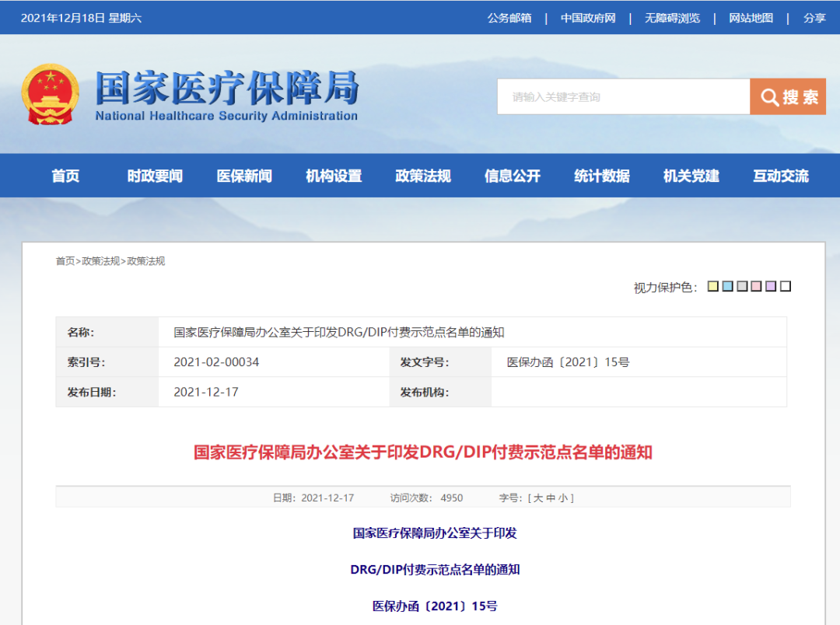
Task: Open 统计数据 navigation item
Action: tap(602, 176)
